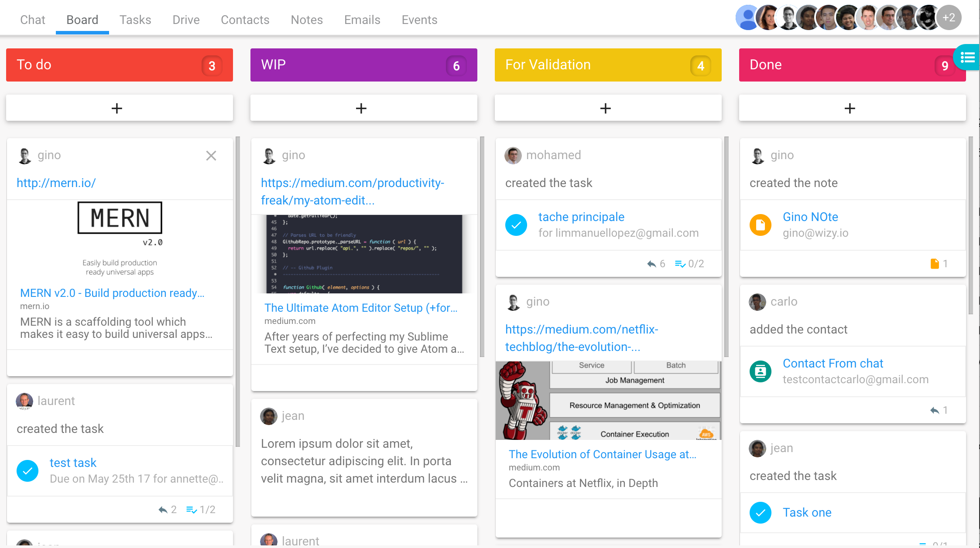Open the 'test task' title link

point(73,463)
